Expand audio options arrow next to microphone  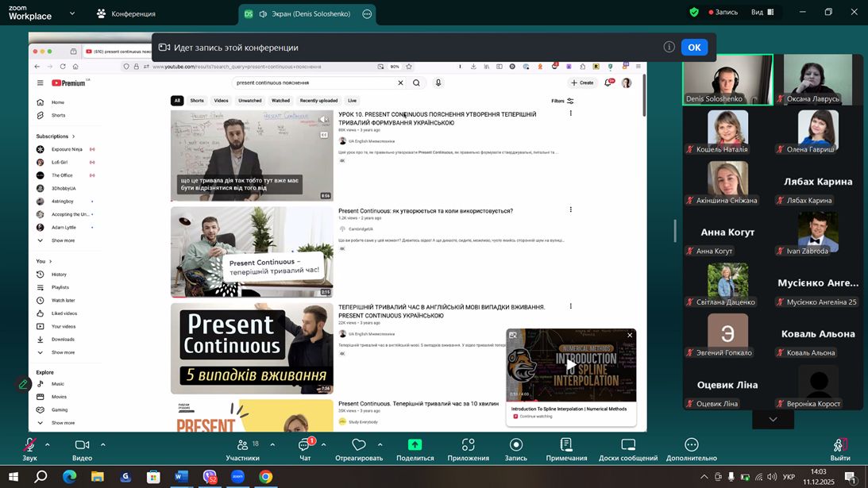click(x=47, y=444)
